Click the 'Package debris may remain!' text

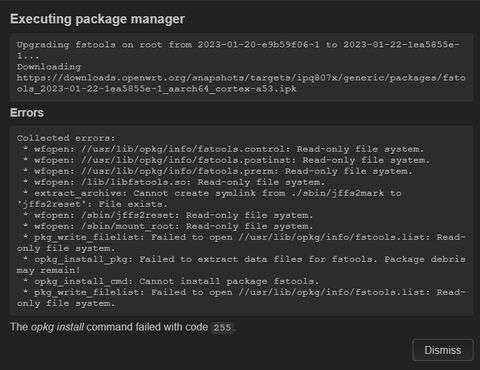pos(241,264)
